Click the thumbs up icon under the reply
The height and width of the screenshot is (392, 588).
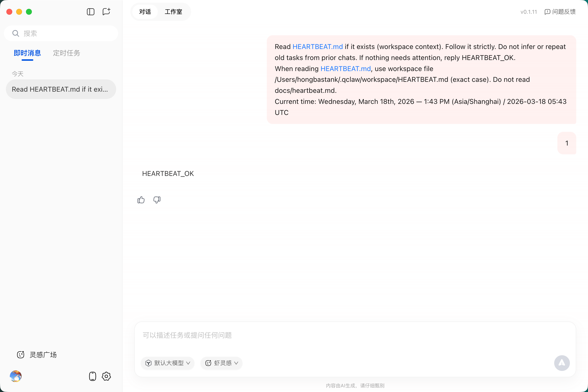141,200
